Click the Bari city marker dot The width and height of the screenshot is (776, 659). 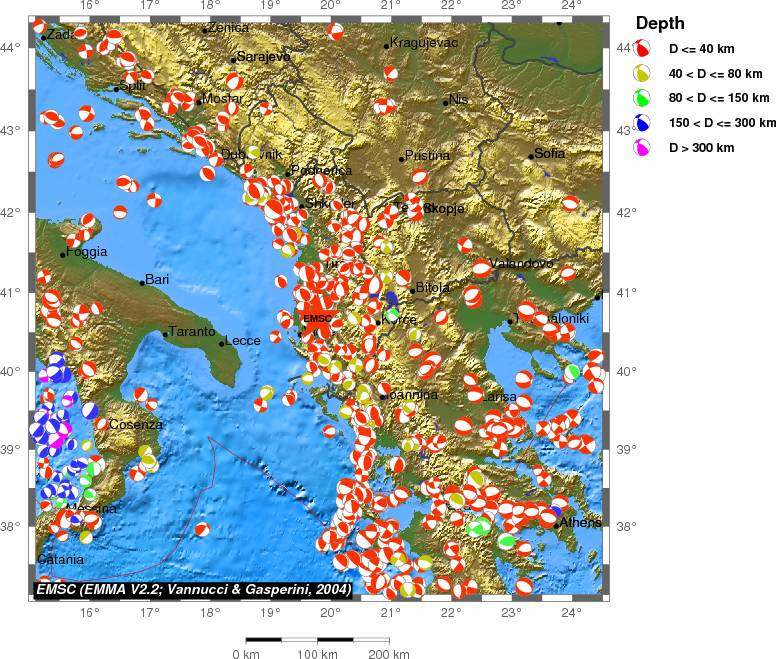[142, 283]
